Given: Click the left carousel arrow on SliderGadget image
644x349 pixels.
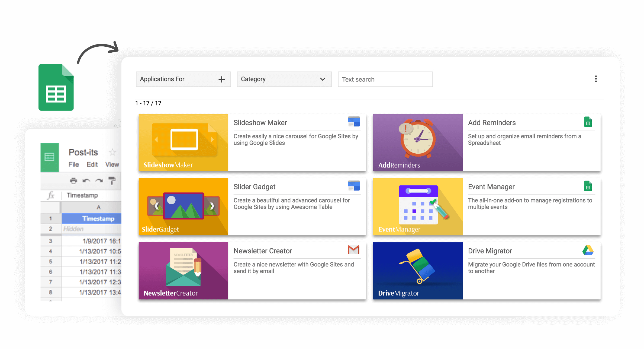Looking at the screenshot, I should pos(156,206).
